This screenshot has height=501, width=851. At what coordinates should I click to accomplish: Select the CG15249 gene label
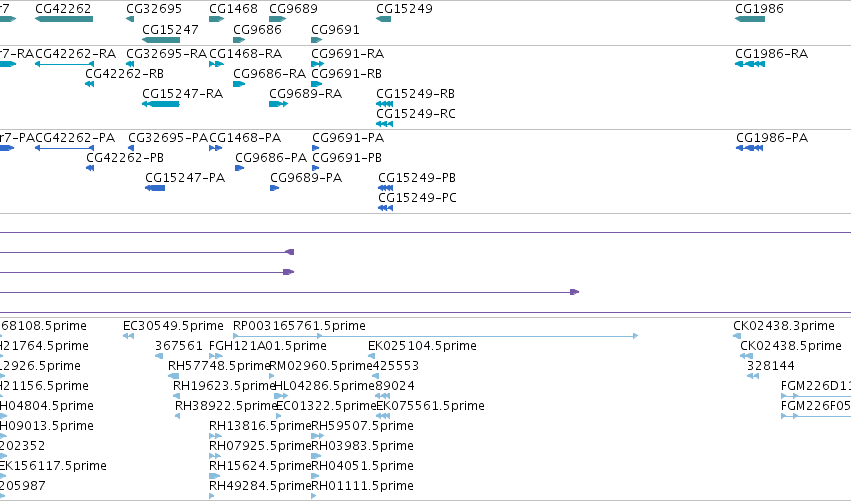[404, 9]
